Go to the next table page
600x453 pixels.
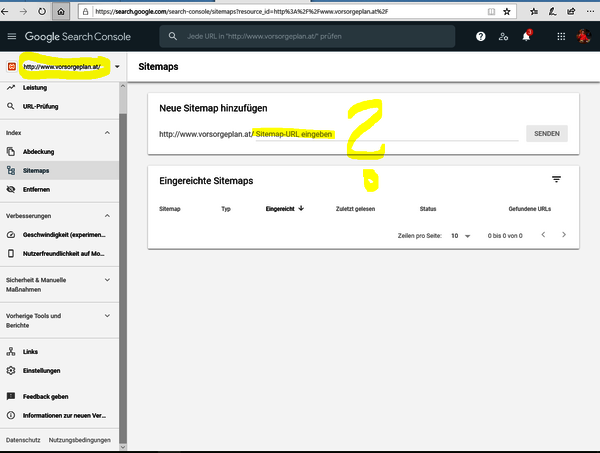click(564, 235)
